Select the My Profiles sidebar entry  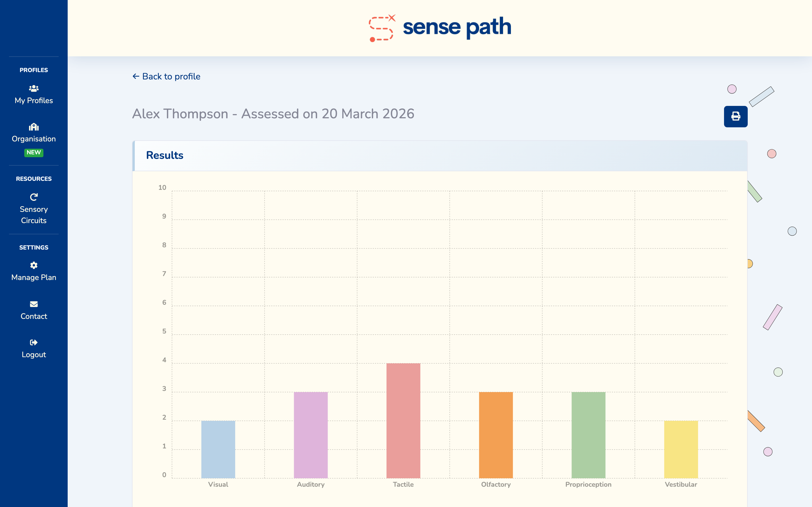34,100
